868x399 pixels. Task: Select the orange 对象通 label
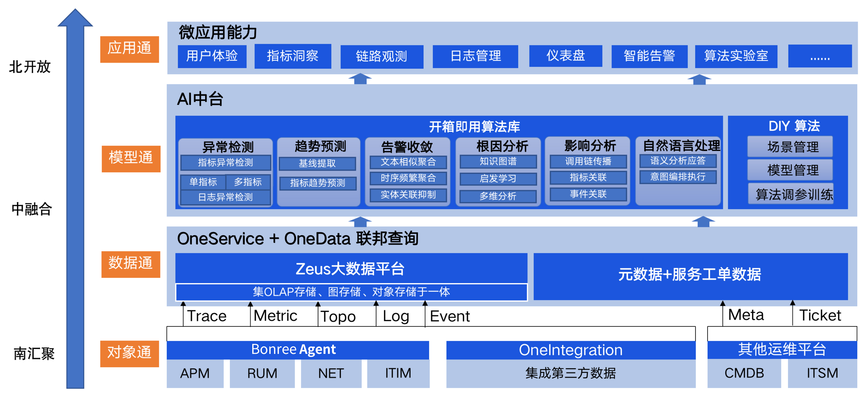tap(129, 353)
